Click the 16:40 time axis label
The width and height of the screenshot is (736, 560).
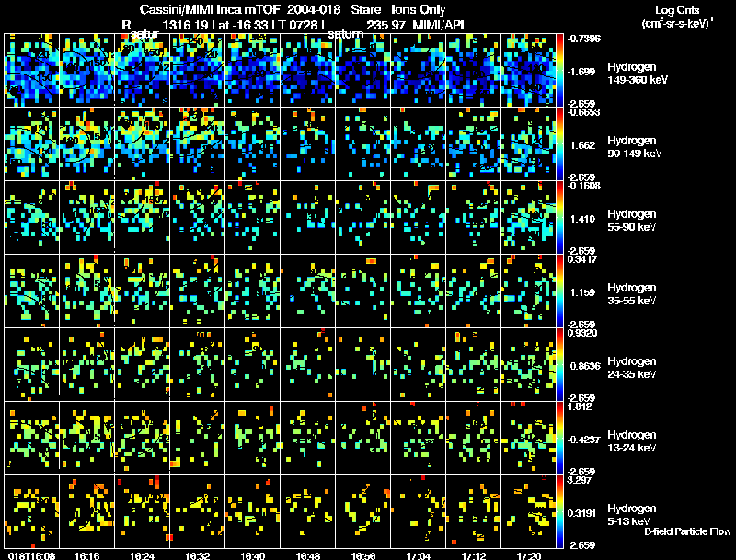[x=253, y=556]
